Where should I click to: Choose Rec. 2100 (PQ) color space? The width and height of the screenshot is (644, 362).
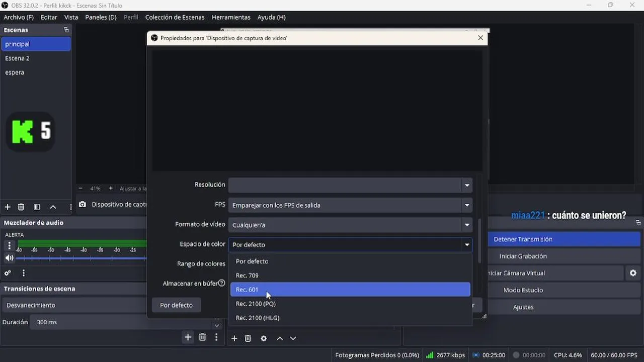pos(350,304)
